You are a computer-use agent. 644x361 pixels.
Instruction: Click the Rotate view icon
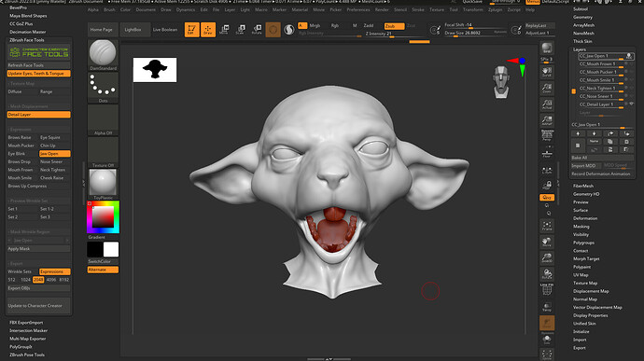(x=547, y=273)
